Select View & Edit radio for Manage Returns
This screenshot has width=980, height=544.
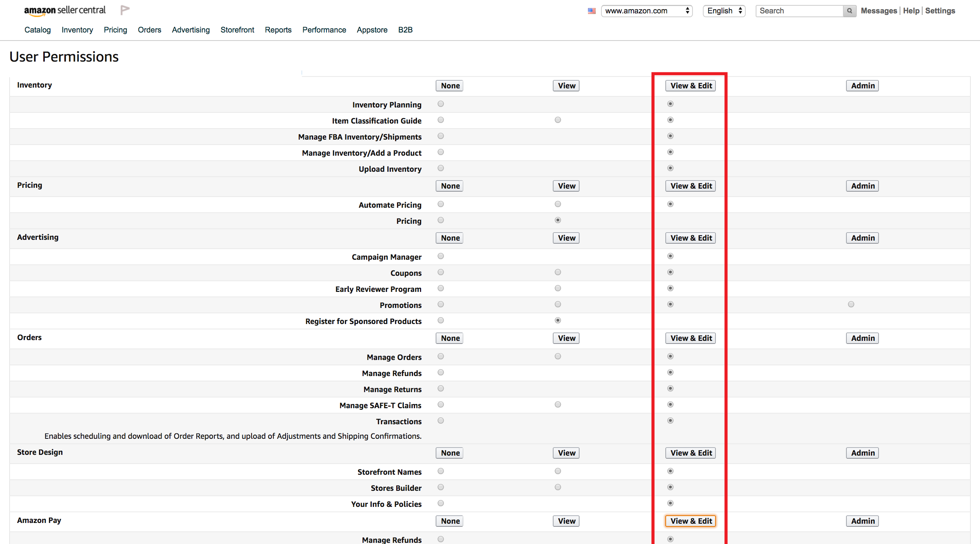670,389
